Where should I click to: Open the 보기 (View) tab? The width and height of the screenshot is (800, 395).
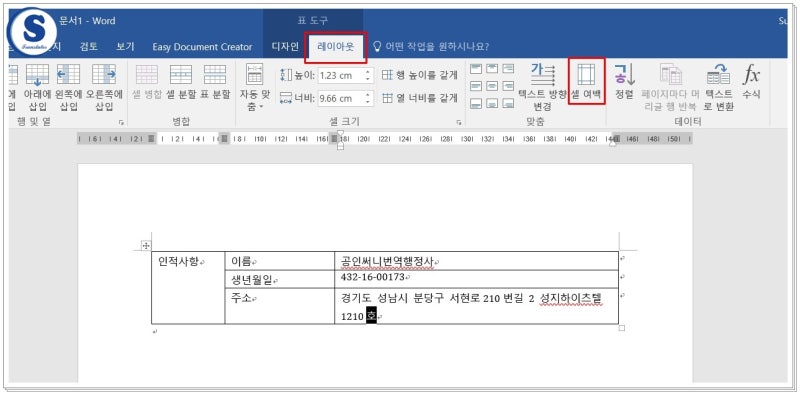(125, 47)
